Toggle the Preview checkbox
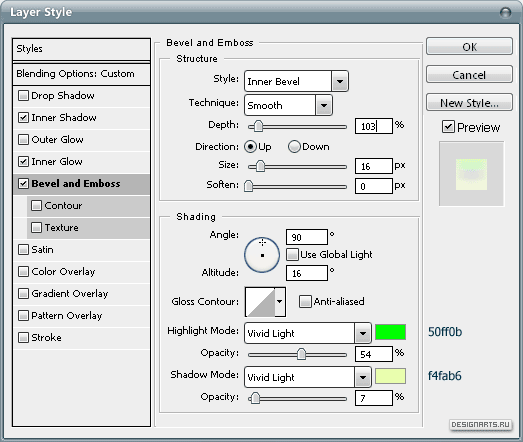The image size is (523, 442). (x=448, y=127)
